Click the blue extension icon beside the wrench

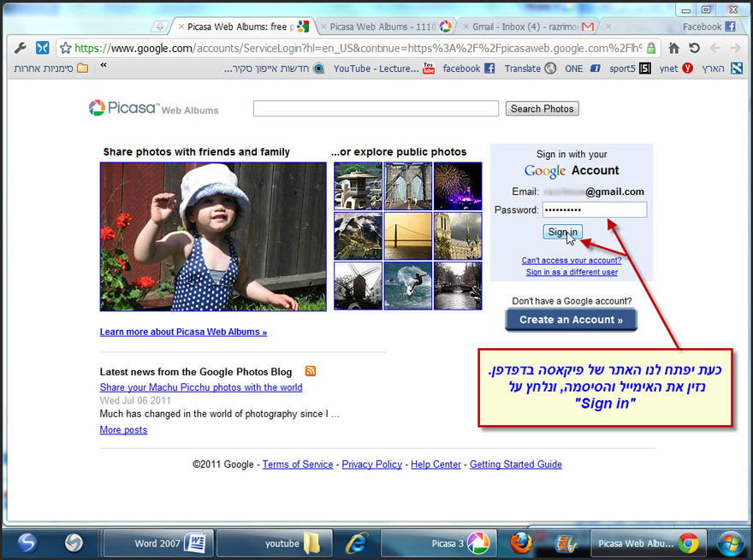42,48
